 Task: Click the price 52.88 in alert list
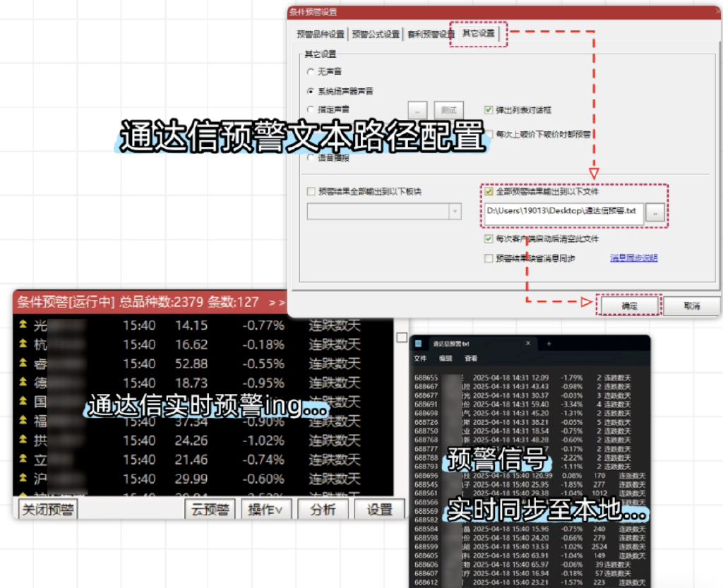pyautogui.click(x=191, y=363)
